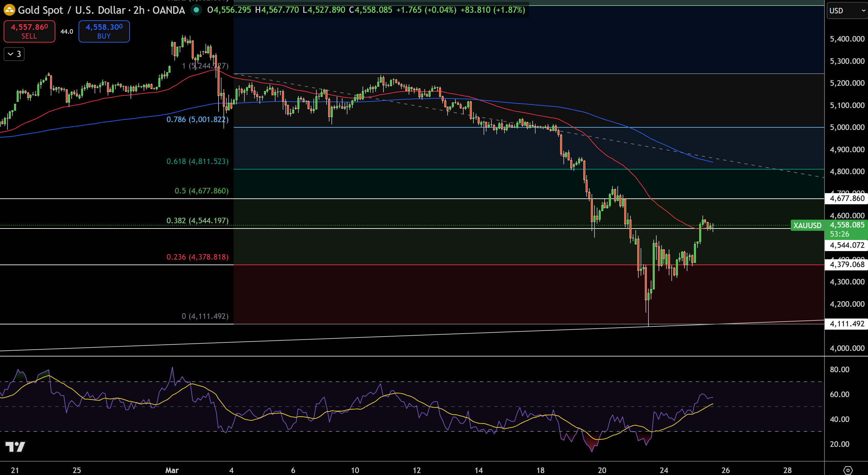The image size is (868, 475).
Task: Click the green market status dot
Action: click(196, 10)
